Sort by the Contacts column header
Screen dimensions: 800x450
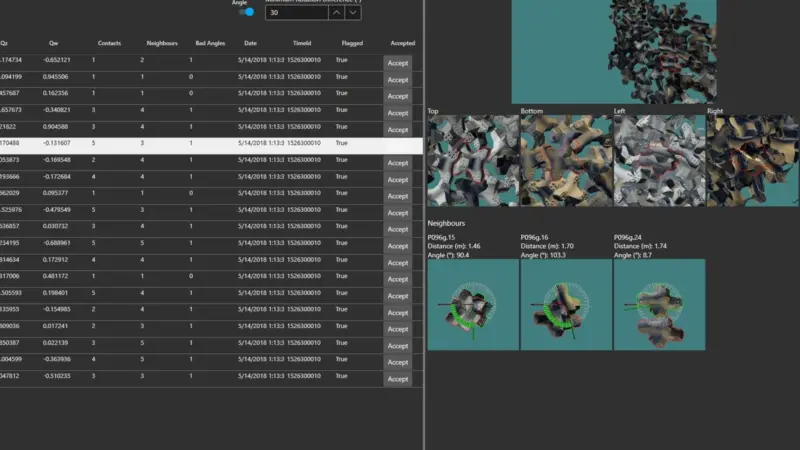[x=109, y=43]
